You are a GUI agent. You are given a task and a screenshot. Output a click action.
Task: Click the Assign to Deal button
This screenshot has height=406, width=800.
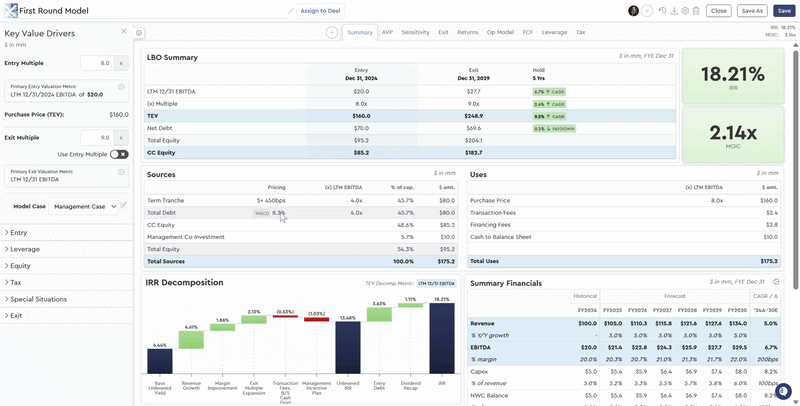point(320,11)
